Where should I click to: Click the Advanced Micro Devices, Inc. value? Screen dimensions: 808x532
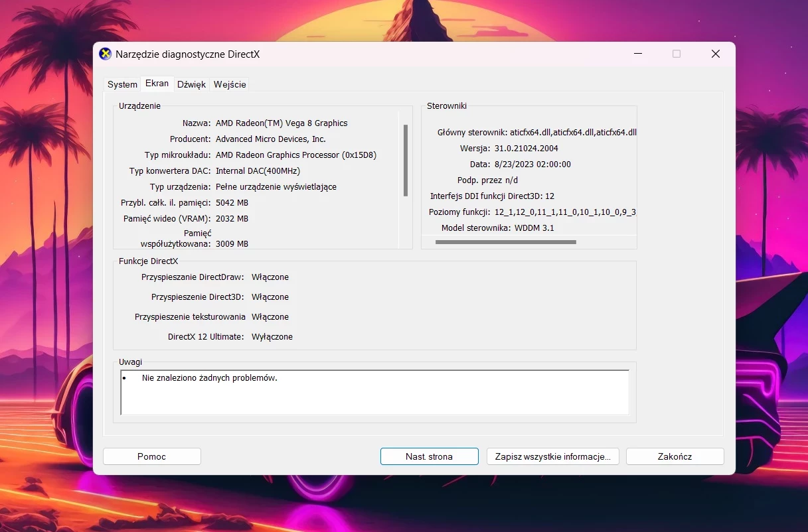pyautogui.click(x=271, y=139)
